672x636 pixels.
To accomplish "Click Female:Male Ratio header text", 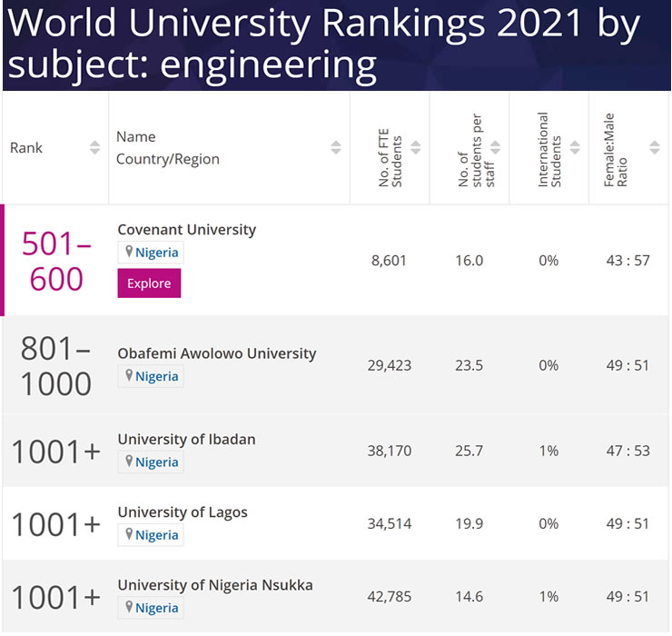I will (616, 151).
